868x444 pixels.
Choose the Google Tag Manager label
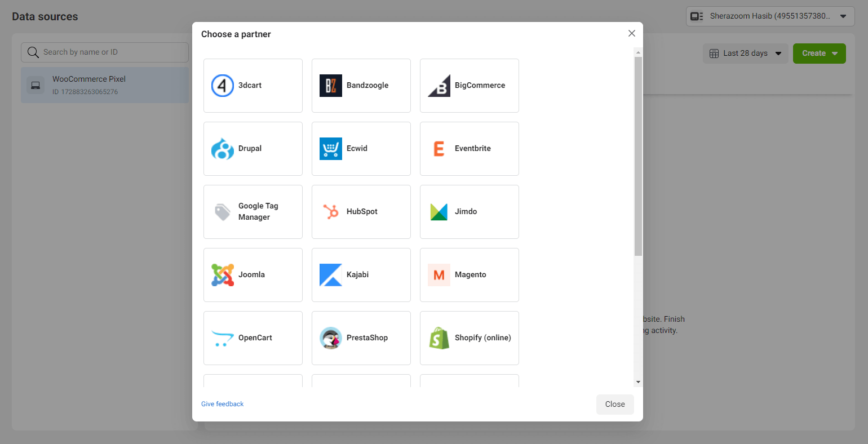[258, 212]
